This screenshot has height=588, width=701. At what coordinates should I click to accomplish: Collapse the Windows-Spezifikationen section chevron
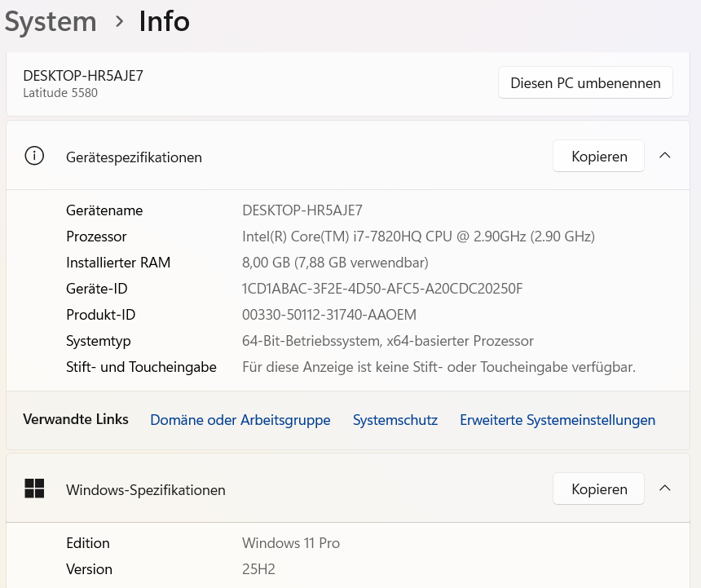point(665,488)
